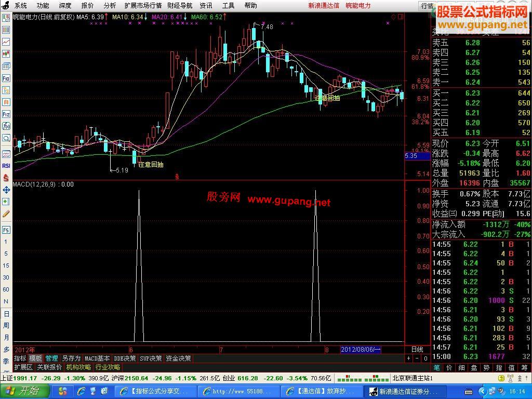Select the 资金决策 template
Screen dimensions: 532x399
(x=178, y=358)
